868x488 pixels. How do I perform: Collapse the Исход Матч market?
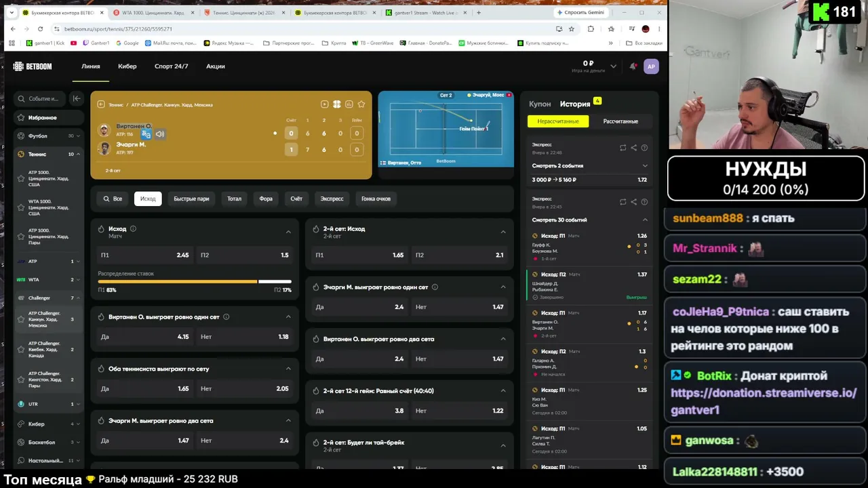[x=288, y=232]
